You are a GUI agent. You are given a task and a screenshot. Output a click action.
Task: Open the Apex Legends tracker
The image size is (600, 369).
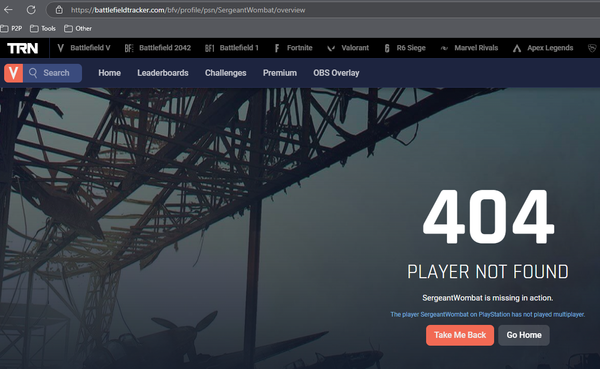(543, 48)
